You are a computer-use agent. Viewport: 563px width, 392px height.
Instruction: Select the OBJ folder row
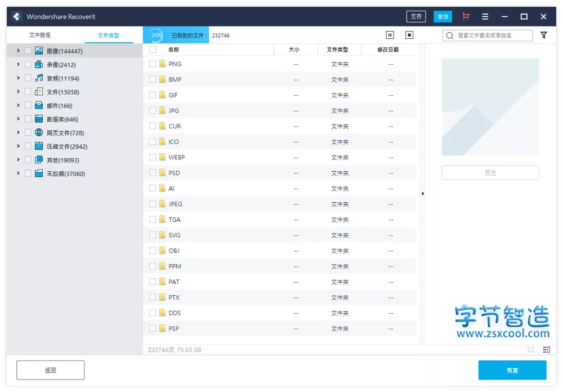(279, 251)
